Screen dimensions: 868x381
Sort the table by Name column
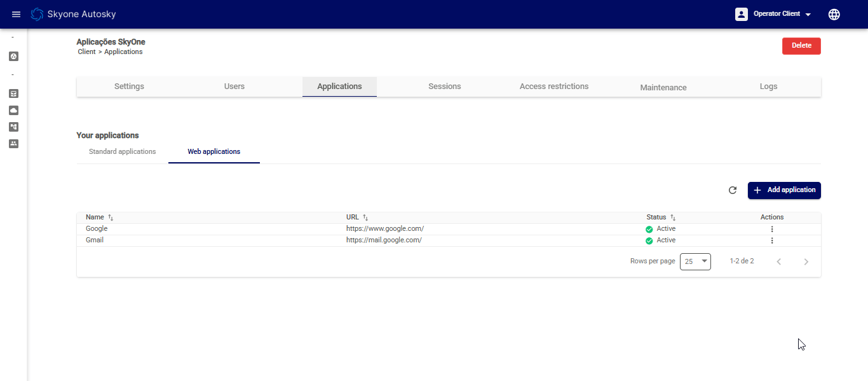[x=111, y=218]
